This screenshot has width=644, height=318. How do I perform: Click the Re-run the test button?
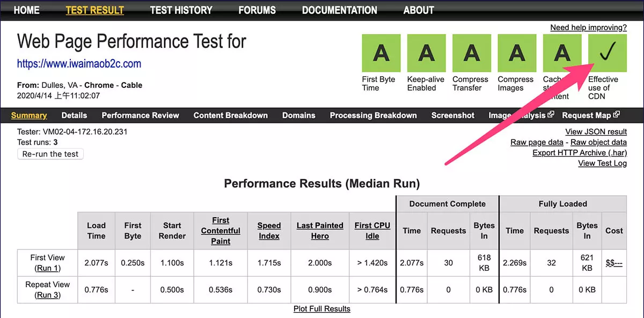pos(50,154)
